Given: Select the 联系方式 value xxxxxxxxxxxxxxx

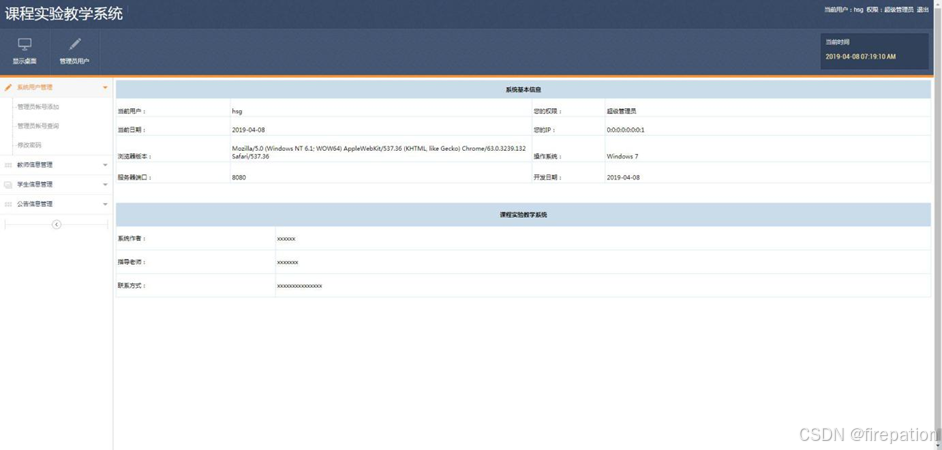Looking at the screenshot, I should (299, 286).
